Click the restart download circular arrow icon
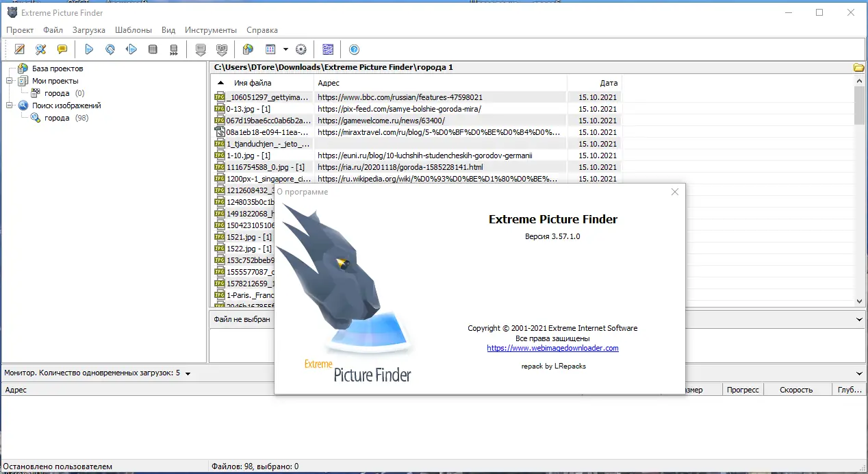868x474 pixels. tap(110, 49)
